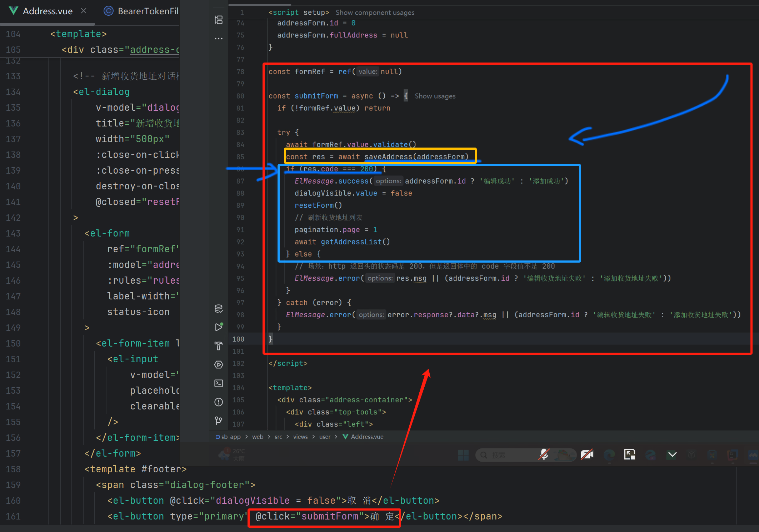Expand the taskbar chevron-down control
The image size is (759, 532).
point(672,454)
